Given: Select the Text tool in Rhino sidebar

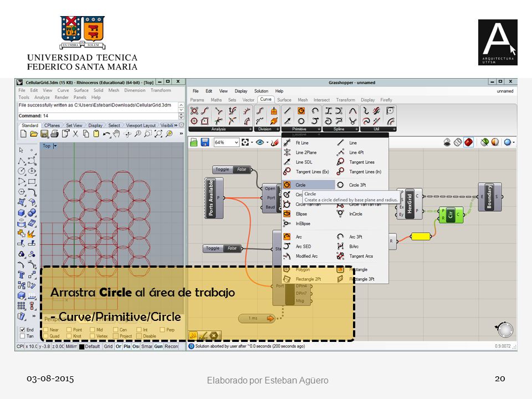Looking at the screenshot, I should click(22, 275).
